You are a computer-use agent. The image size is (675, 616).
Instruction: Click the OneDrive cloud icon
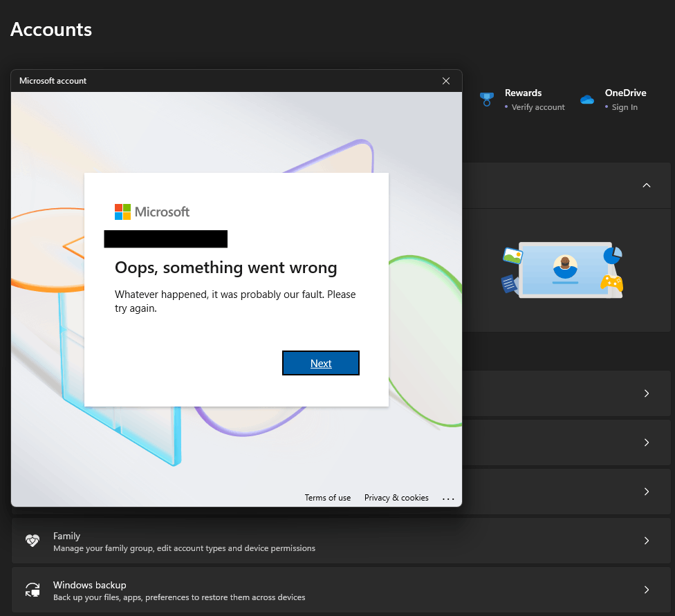click(587, 100)
